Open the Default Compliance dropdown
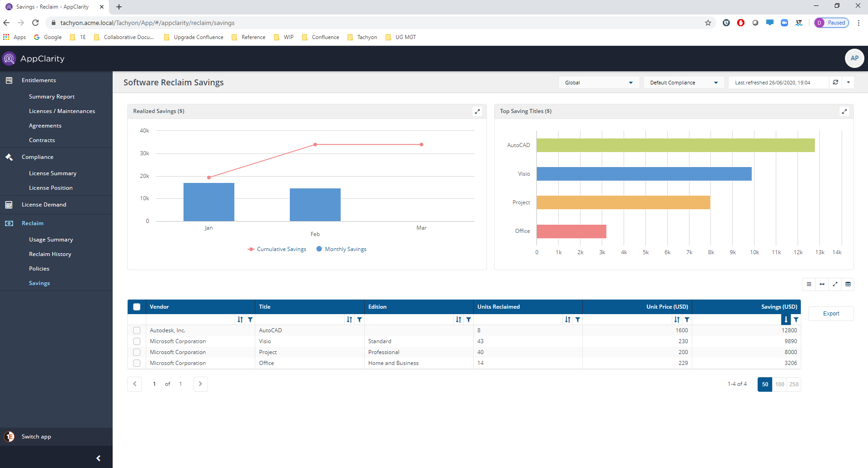868x468 pixels. (x=684, y=83)
